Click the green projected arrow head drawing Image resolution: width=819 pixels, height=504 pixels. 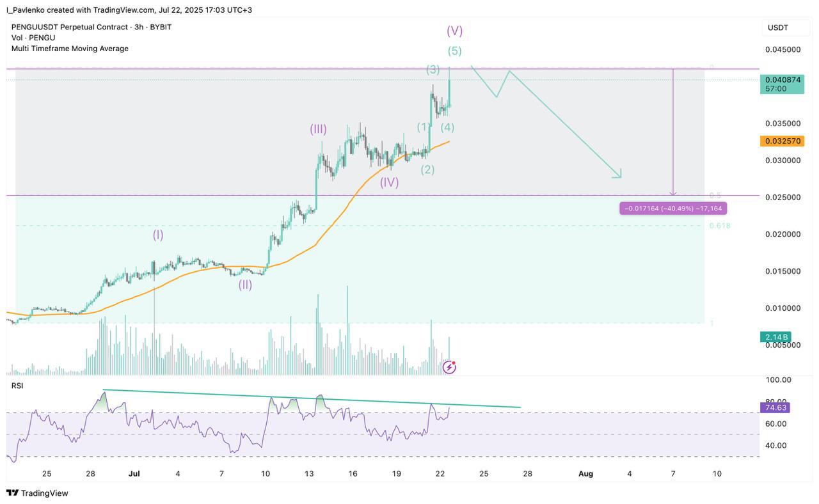tap(617, 173)
